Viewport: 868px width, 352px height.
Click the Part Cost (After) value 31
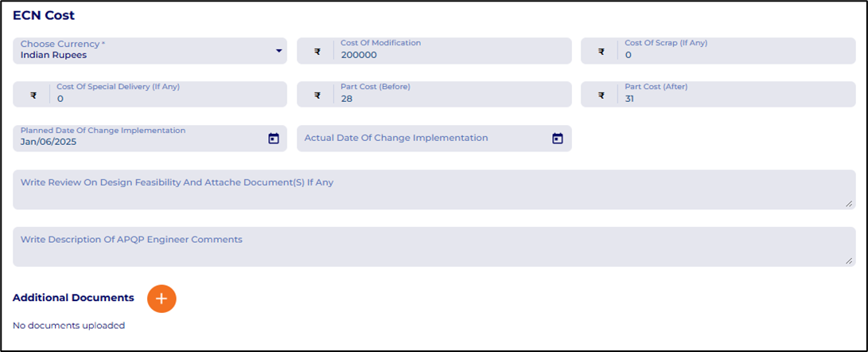coord(631,99)
